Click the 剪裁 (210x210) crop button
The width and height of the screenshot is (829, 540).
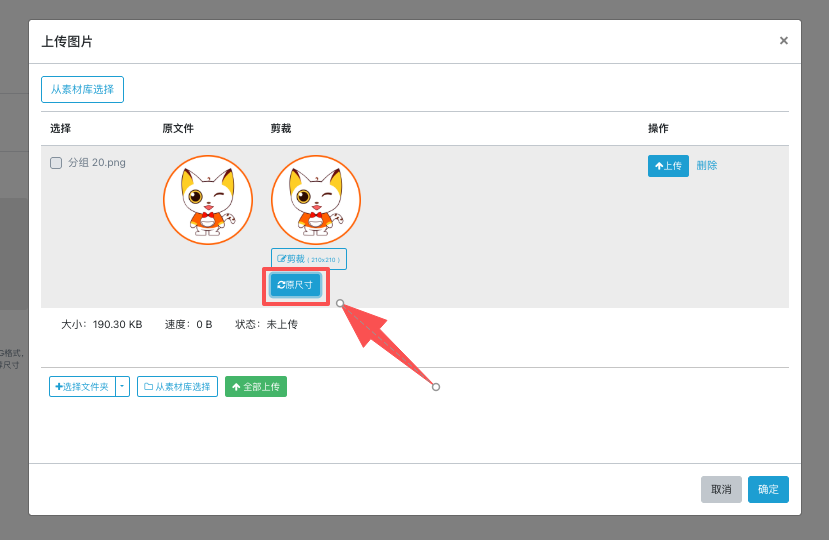pyautogui.click(x=309, y=259)
